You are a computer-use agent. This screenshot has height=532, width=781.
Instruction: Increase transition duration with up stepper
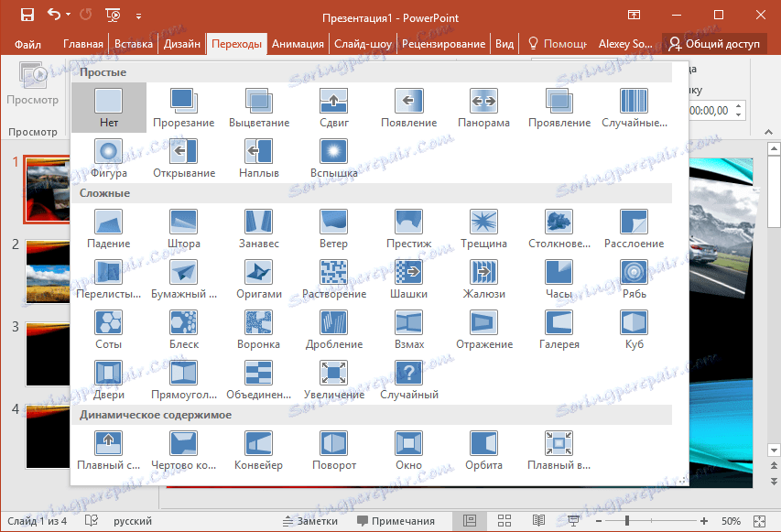coord(739,103)
